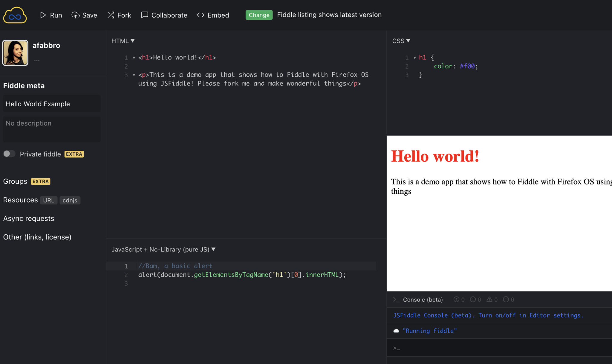Click the Fork menu label
612x364 pixels.
tap(124, 15)
